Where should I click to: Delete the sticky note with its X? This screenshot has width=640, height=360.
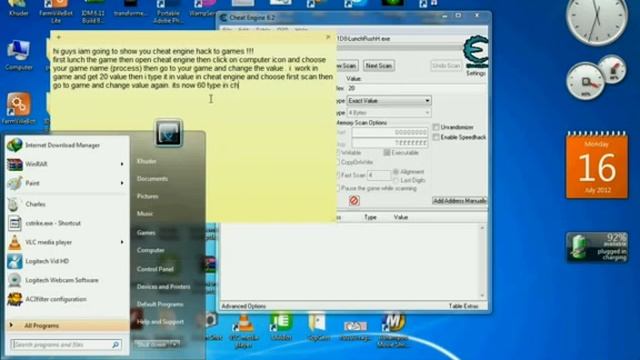click(328, 37)
